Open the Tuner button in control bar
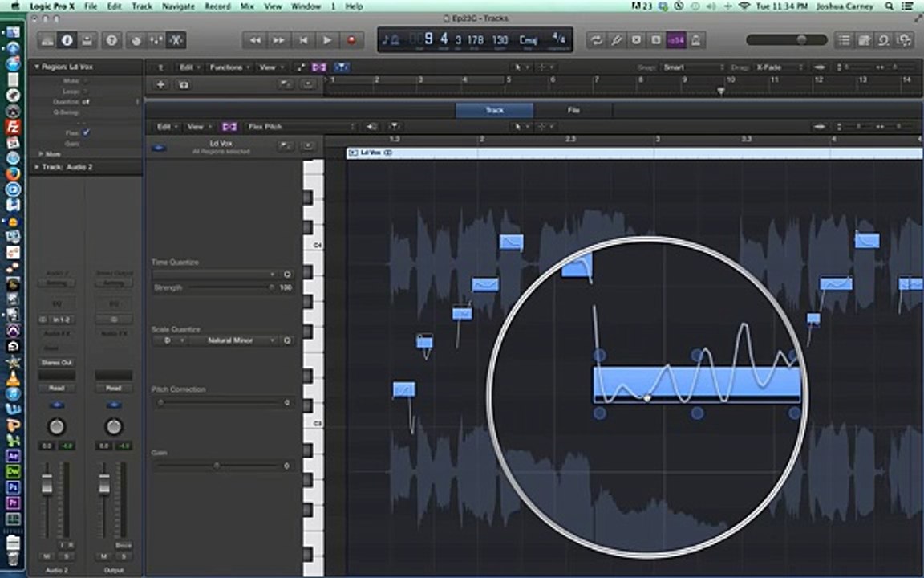 click(616, 40)
